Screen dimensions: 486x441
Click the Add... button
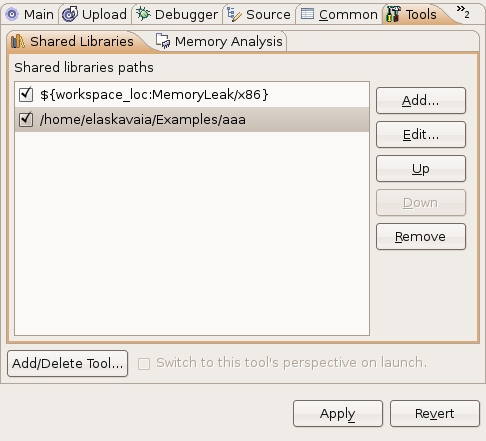point(421,101)
